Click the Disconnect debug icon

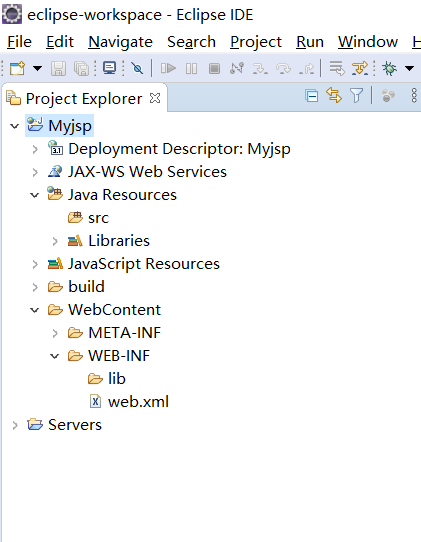pos(237,68)
